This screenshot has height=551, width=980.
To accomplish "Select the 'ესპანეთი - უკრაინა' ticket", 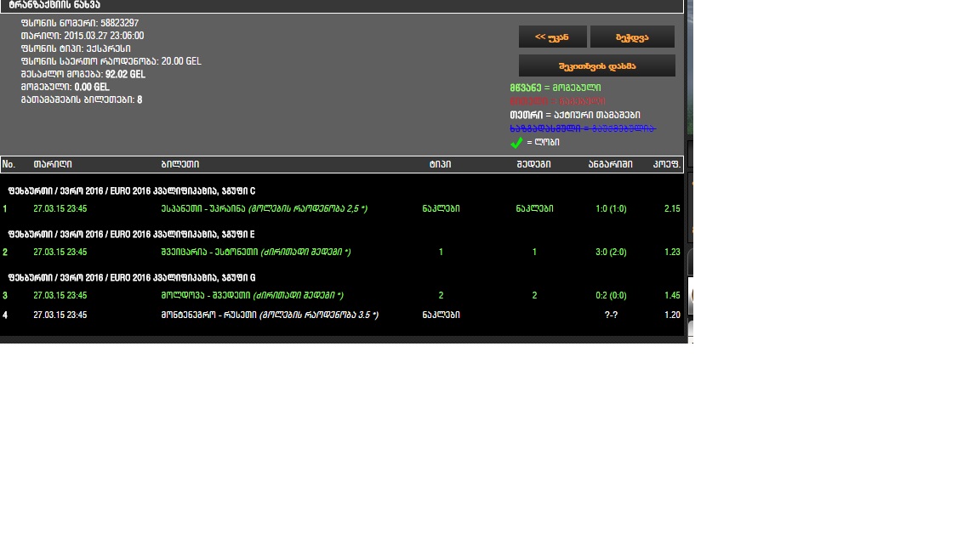I will tap(265, 208).
